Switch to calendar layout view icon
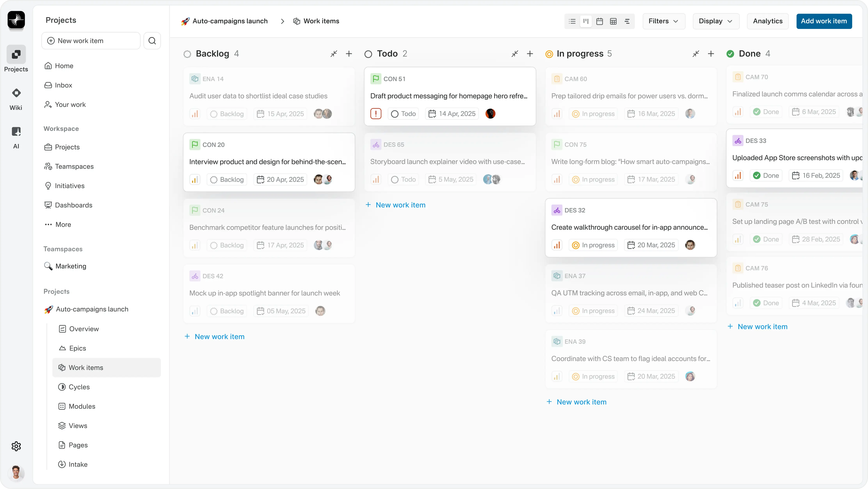Screen dimensions: 868x489 point(599,21)
